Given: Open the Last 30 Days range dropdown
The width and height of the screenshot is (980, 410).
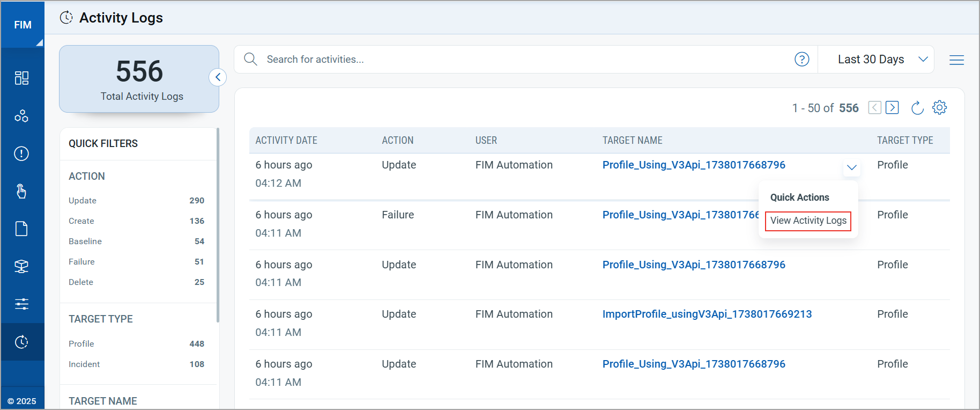Looking at the screenshot, I should pos(876,59).
